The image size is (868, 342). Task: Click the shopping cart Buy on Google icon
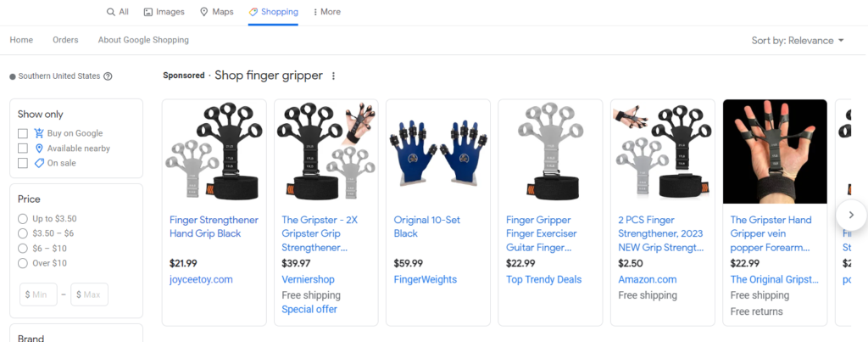point(39,133)
